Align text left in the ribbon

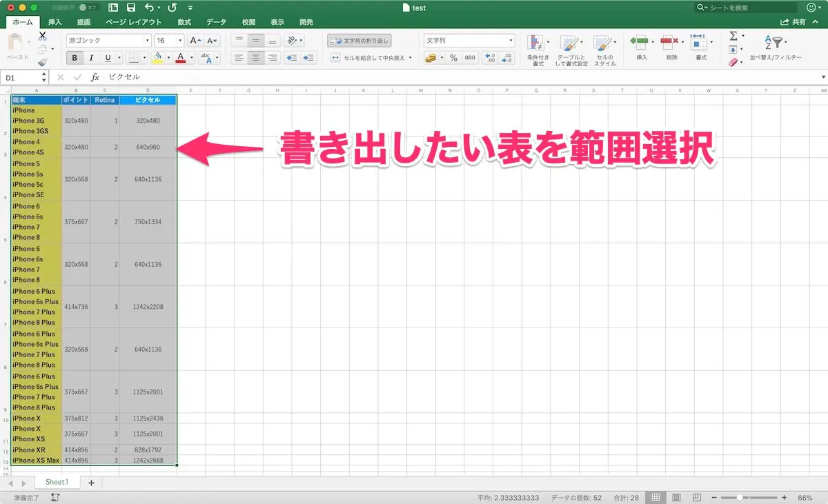point(239,58)
